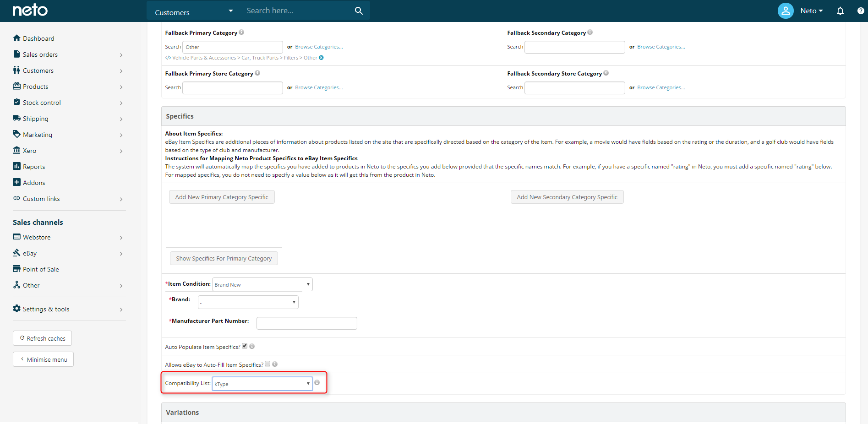Click Add New Primary Category Specific

tap(222, 197)
